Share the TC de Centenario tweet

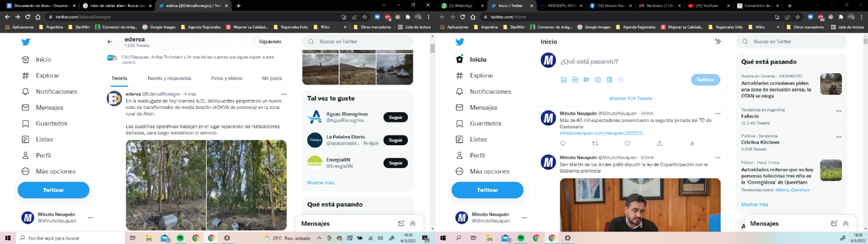(x=660, y=144)
